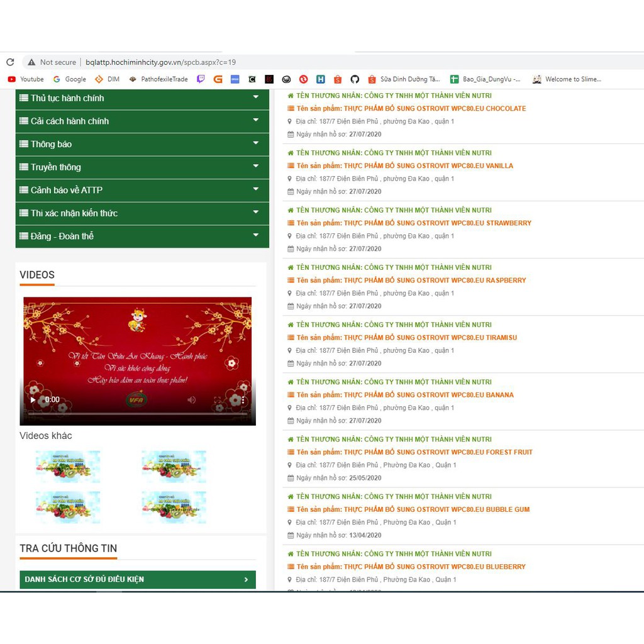Open the purple Twitch bookmark icon
This screenshot has width=644, height=644.
click(201, 79)
